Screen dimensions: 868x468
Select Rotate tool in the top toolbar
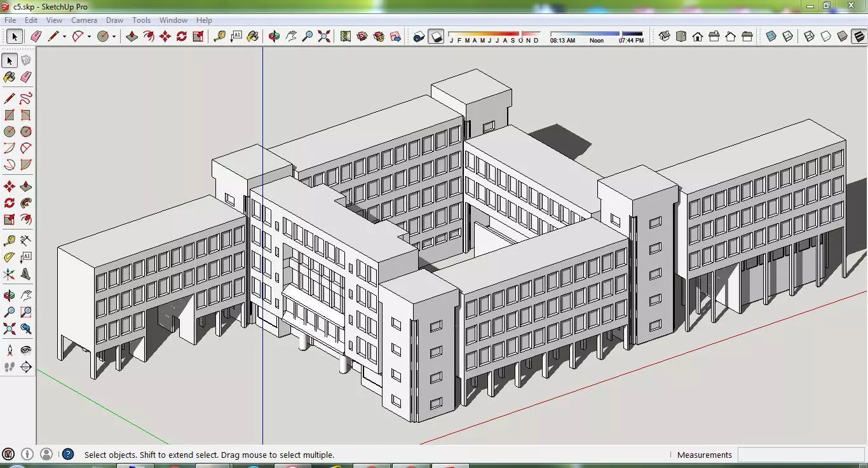pos(182,36)
